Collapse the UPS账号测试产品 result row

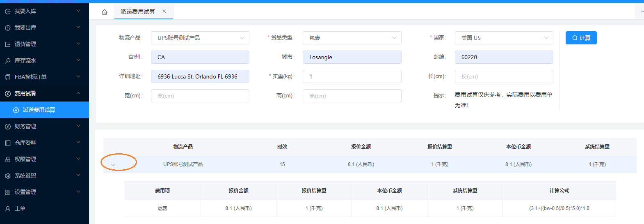pos(113,165)
